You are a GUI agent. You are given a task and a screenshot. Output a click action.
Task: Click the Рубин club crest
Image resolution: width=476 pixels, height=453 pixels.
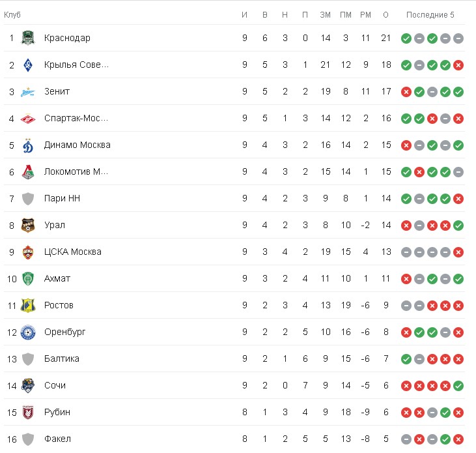(x=28, y=412)
